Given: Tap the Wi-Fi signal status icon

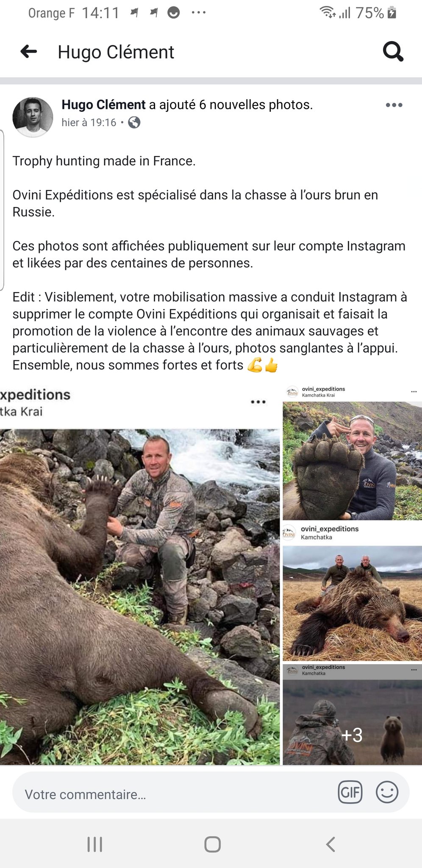Looking at the screenshot, I should tap(328, 12).
